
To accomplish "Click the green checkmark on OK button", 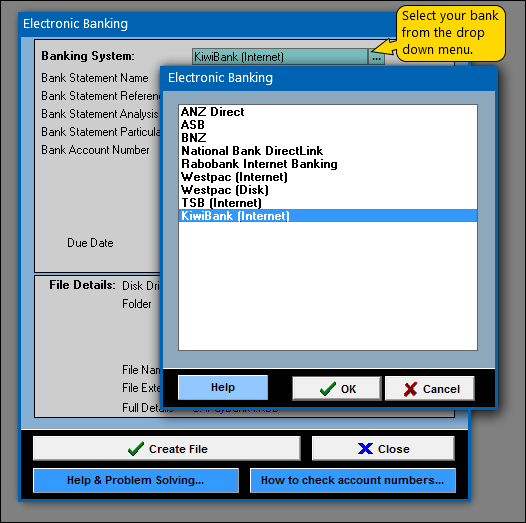I will coord(327,389).
